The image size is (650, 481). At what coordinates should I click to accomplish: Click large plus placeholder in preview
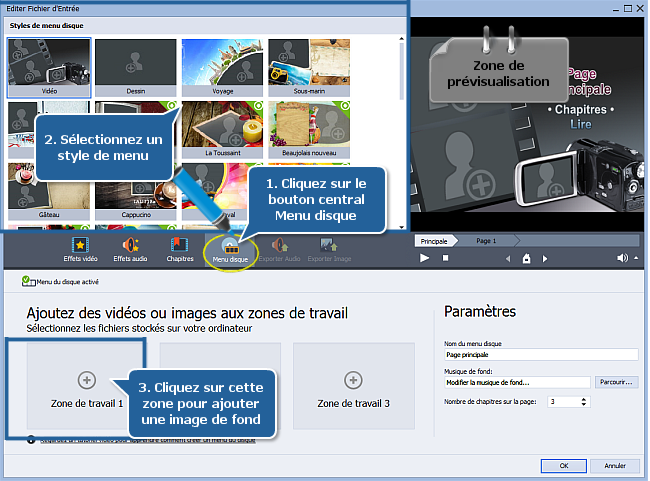[x=481, y=185]
